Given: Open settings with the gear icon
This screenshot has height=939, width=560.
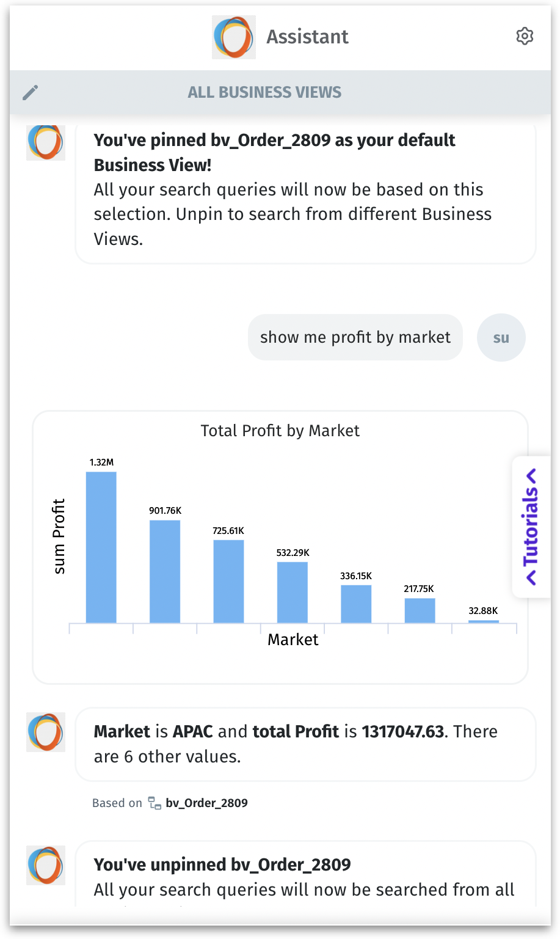Looking at the screenshot, I should 525,37.
